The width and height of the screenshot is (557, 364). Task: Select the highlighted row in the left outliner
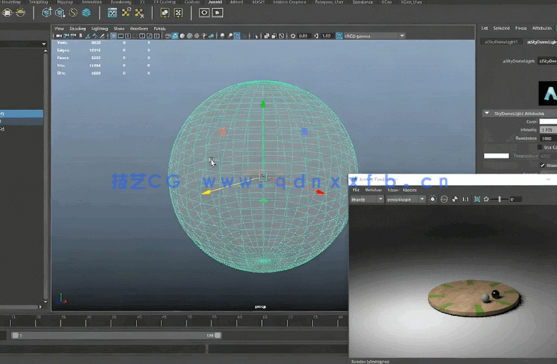click(22, 114)
